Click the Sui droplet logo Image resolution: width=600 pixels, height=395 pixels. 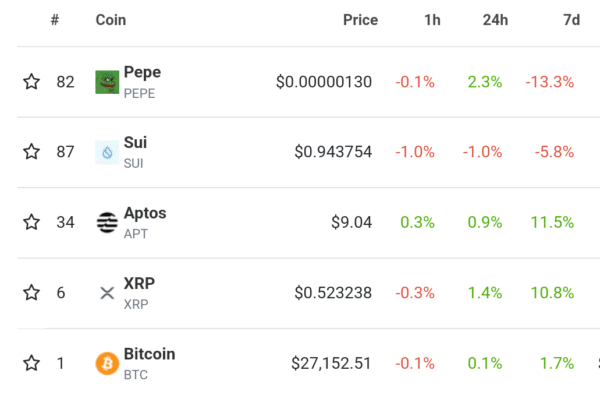point(107,152)
